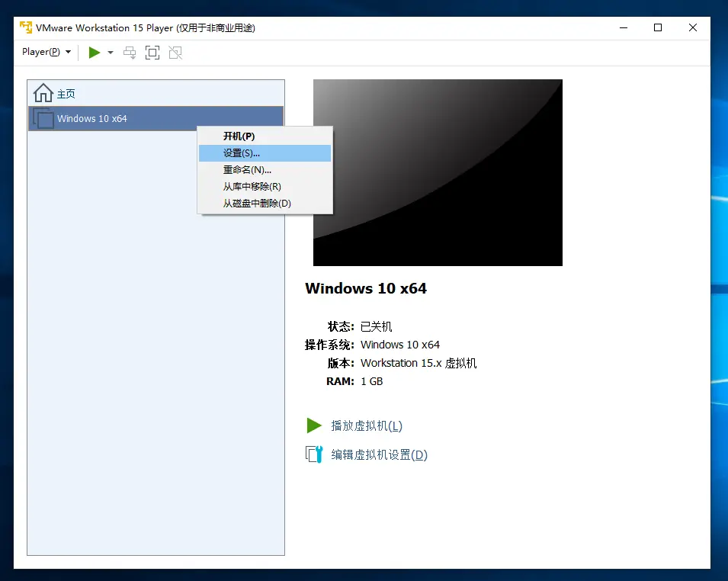Choose 从库中移除(R) from the context menu

265,186
